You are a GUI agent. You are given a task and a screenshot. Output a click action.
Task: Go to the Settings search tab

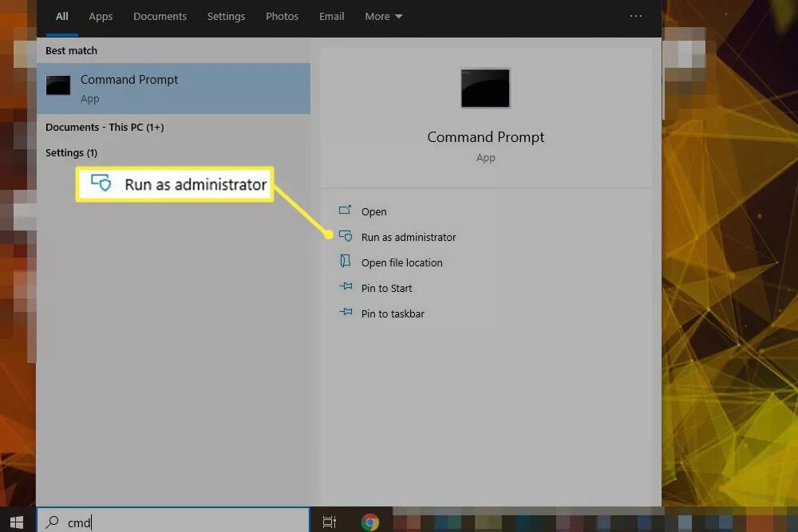pyautogui.click(x=226, y=17)
